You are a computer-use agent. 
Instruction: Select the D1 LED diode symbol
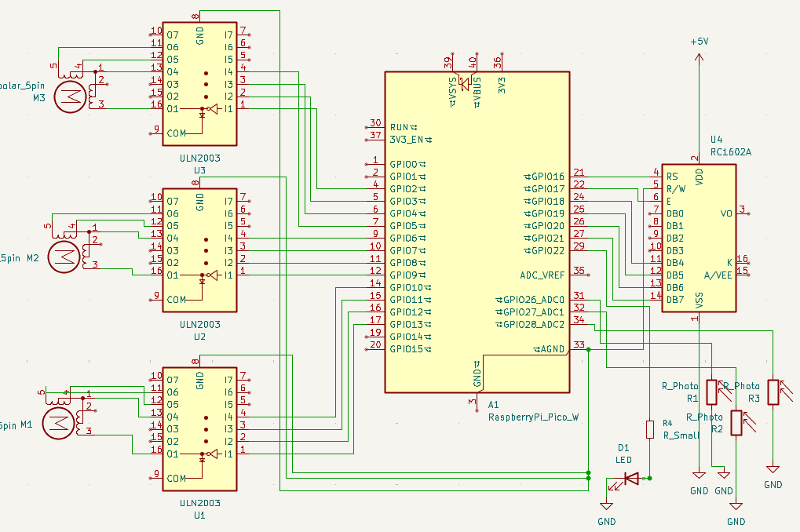point(632,479)
